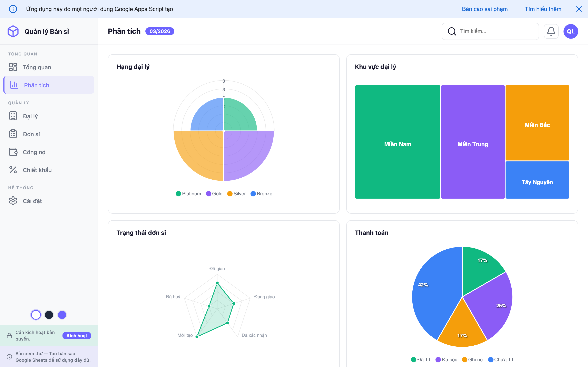Click the search magnifier icon
Image resolution: width=588 pixels, height=367 pixels.
point(452,31)
